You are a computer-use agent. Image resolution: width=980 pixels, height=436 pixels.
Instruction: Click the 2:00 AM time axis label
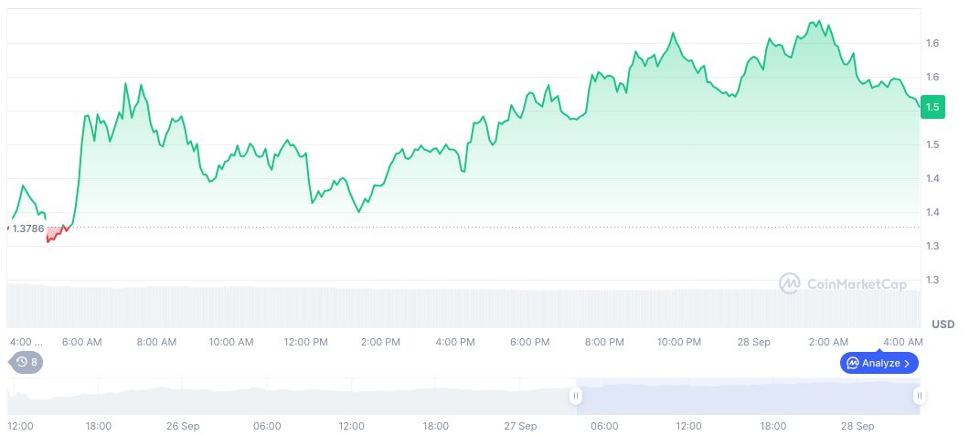pos(828,342)
